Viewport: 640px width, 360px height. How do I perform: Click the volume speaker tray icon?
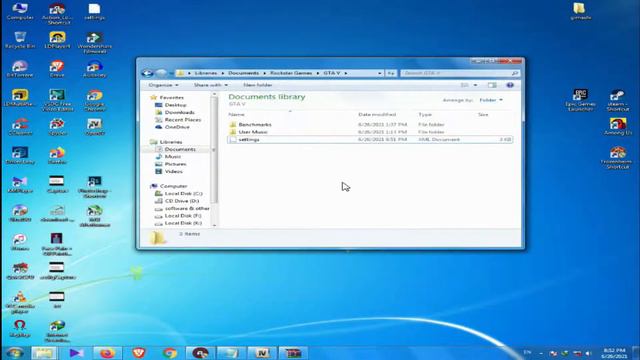588,353
